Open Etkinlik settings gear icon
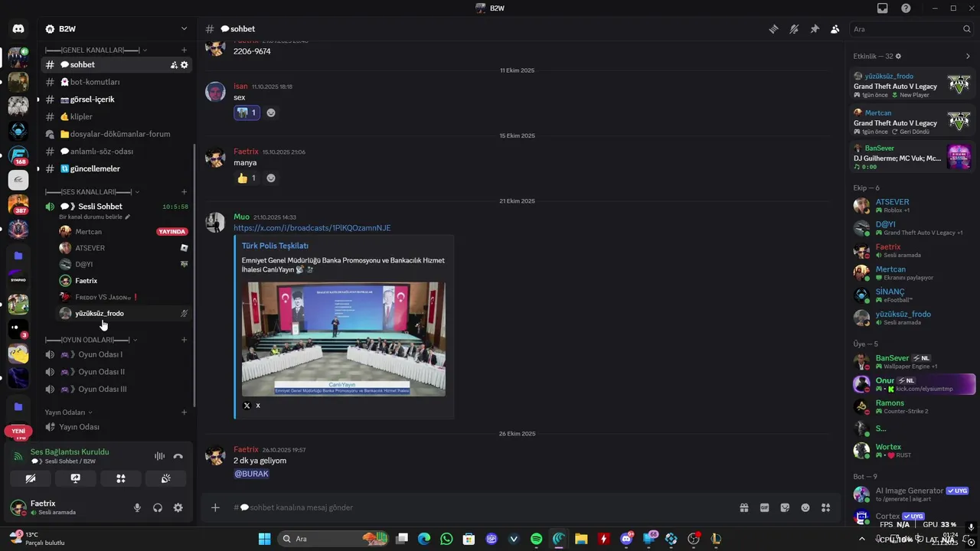The image size is (980, 551). coord(898,56)
